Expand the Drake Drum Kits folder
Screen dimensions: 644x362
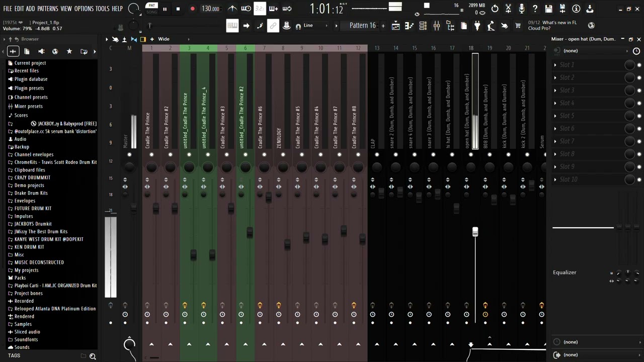[x=31, y=193]
